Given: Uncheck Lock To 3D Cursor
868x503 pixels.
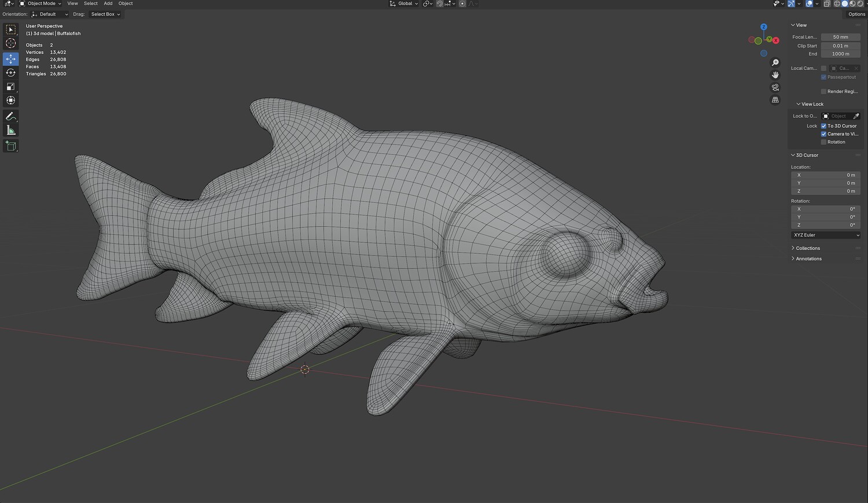Looking at the screenshot, I should click(823, 126).
